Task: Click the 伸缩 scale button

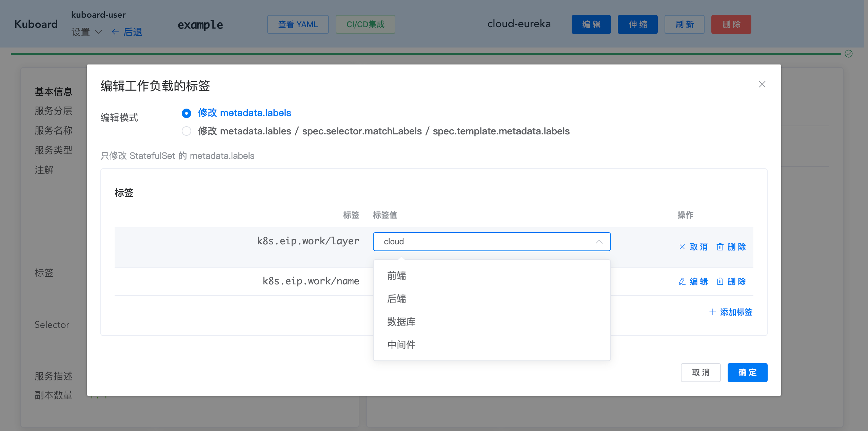Action: pos(638,24)
